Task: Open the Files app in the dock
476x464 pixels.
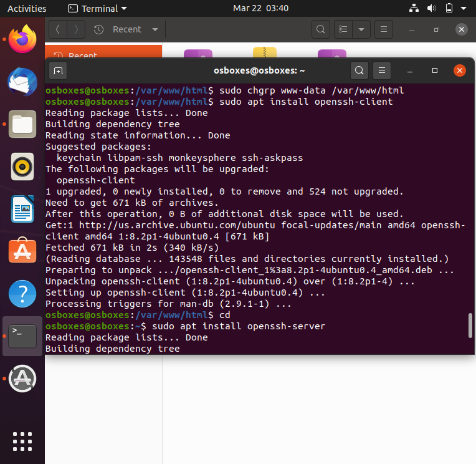Action: [22, 124]
